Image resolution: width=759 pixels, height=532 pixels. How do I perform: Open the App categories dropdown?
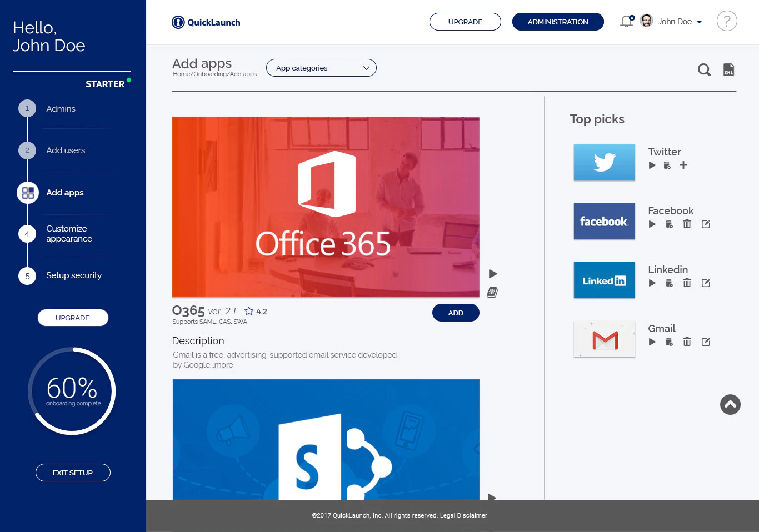[321, 68]
